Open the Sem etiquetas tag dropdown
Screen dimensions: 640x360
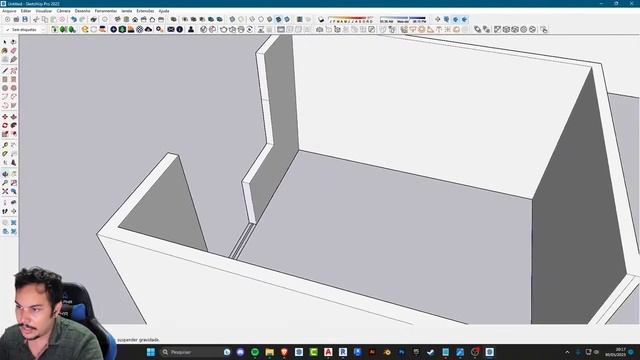[x=25, y=29]
